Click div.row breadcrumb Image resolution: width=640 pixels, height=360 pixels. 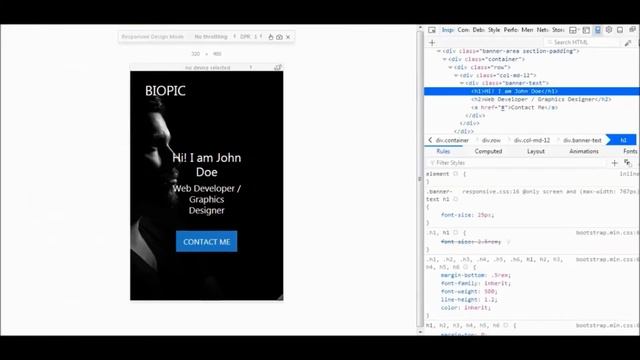(x=491, y=140)
